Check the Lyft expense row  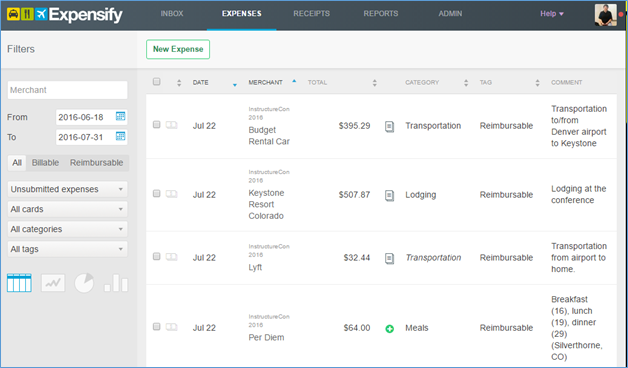(157, 256)
